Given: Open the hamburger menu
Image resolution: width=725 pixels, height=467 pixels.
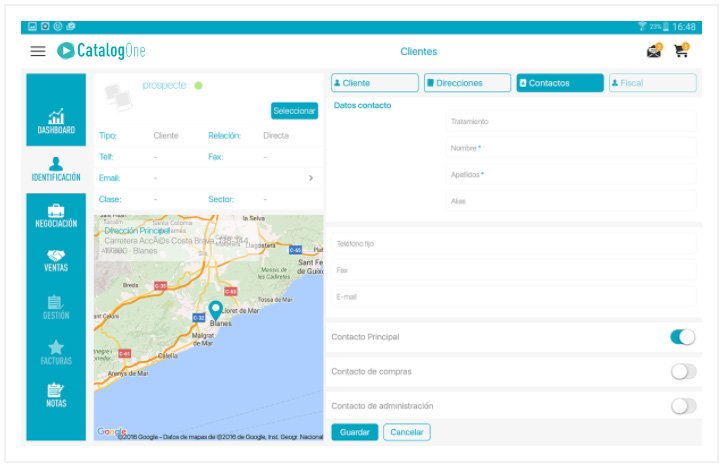Looking at the screenshot, I should 38,51.
